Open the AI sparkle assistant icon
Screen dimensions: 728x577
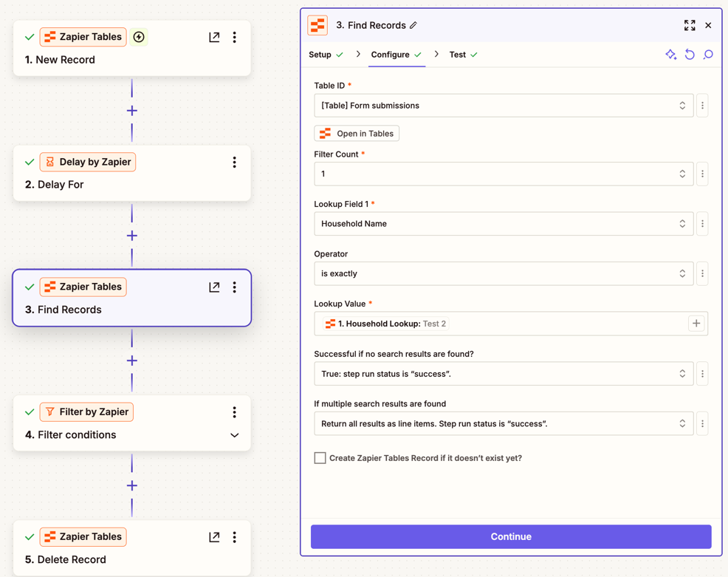[671, 55]
